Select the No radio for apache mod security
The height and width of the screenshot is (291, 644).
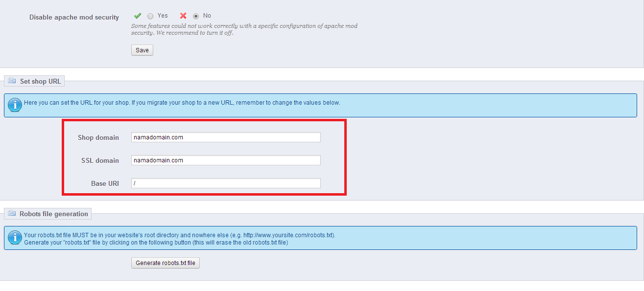coord(196,15)
